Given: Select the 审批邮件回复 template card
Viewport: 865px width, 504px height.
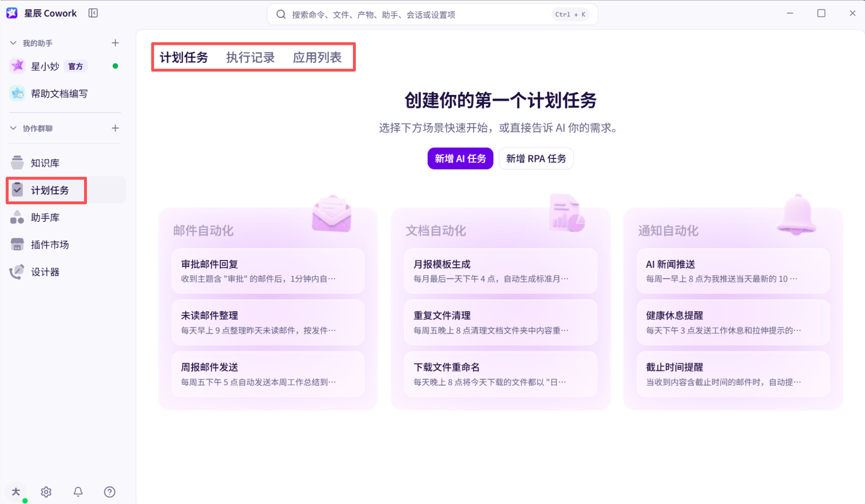Looking at the screenshot, I should click(268, 271).
